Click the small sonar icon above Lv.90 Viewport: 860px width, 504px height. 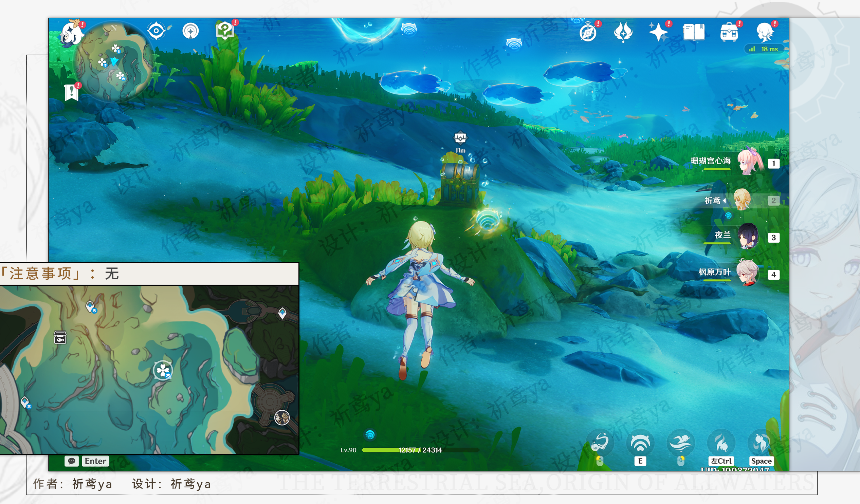(370, 434)
